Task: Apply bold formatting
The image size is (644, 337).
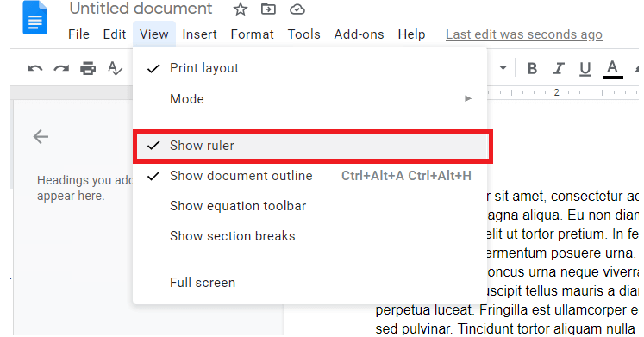Action: pyautogui.click(x=532, y=68)
